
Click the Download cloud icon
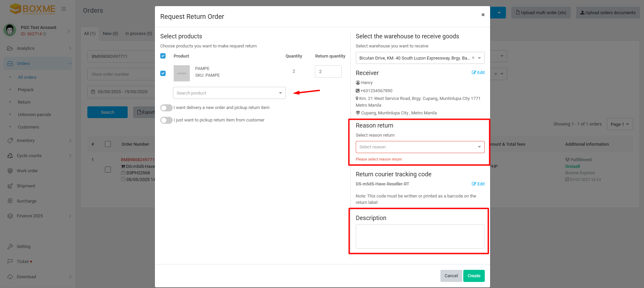point(10,277)
